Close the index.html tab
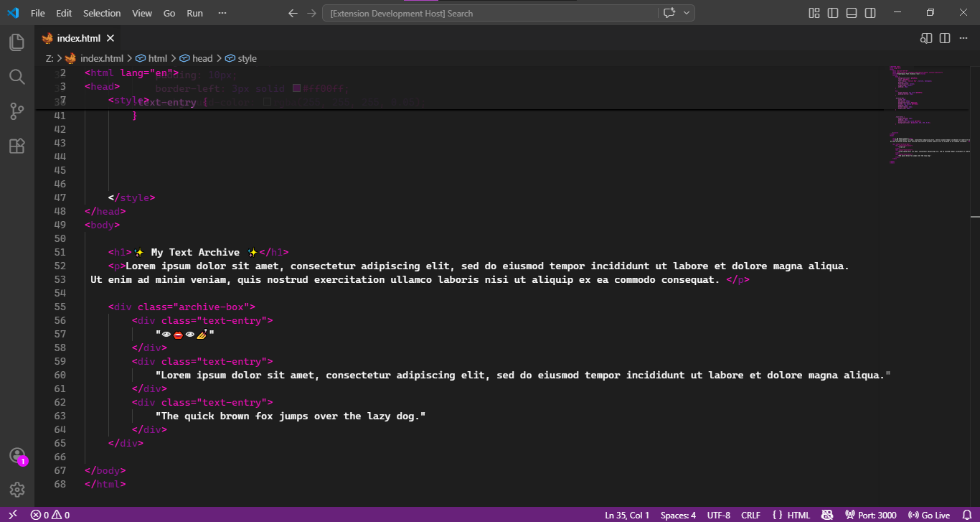 pyautogui.click(x=111, y=38)
